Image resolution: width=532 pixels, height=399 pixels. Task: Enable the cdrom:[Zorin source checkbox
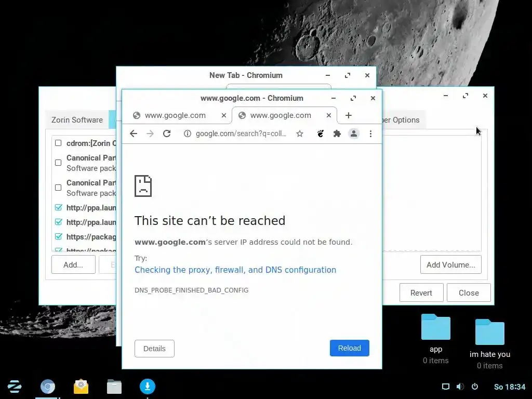click(x=58, y=143)
